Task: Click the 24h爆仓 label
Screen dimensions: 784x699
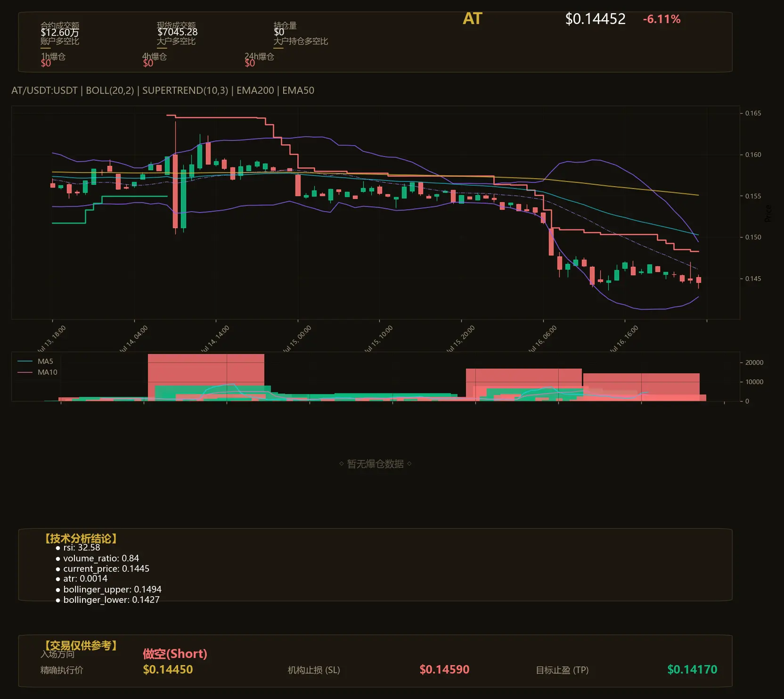Action: tap(259, 57)
